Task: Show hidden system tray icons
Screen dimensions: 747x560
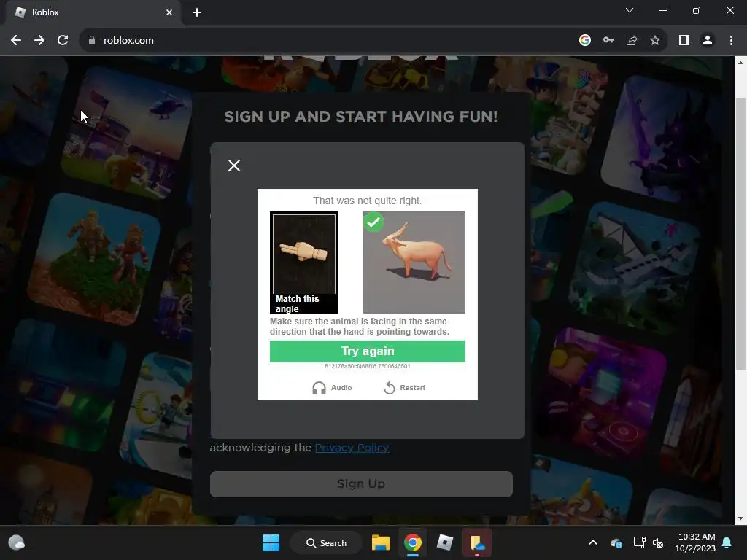Action: point(593,542)
